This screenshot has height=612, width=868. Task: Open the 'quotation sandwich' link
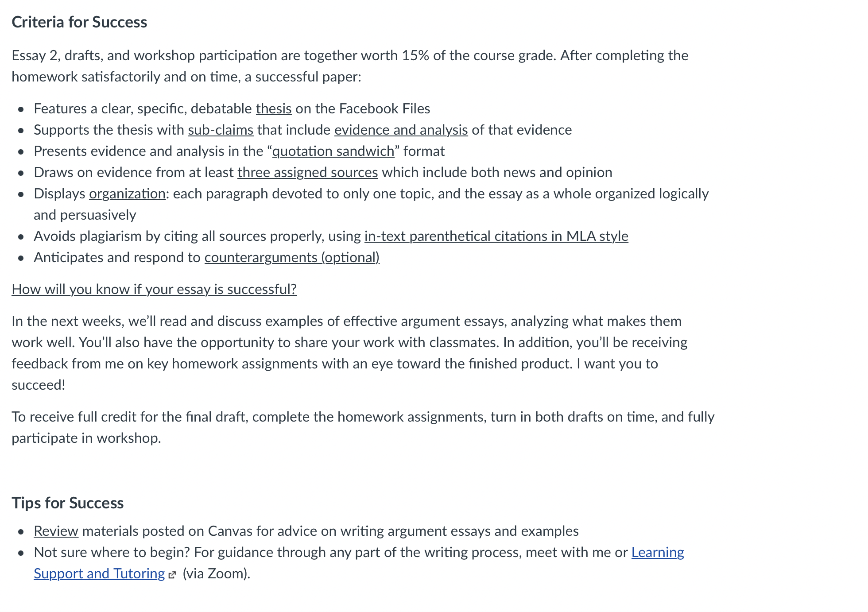pyautogui.click(x=333, y=151)
